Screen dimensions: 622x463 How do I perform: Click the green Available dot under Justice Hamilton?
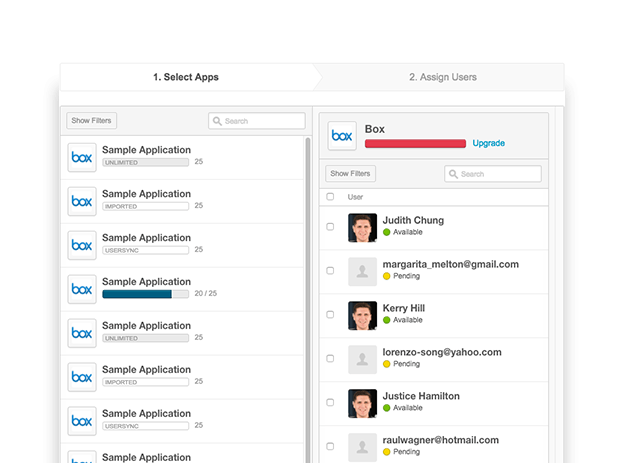point(387,408)
